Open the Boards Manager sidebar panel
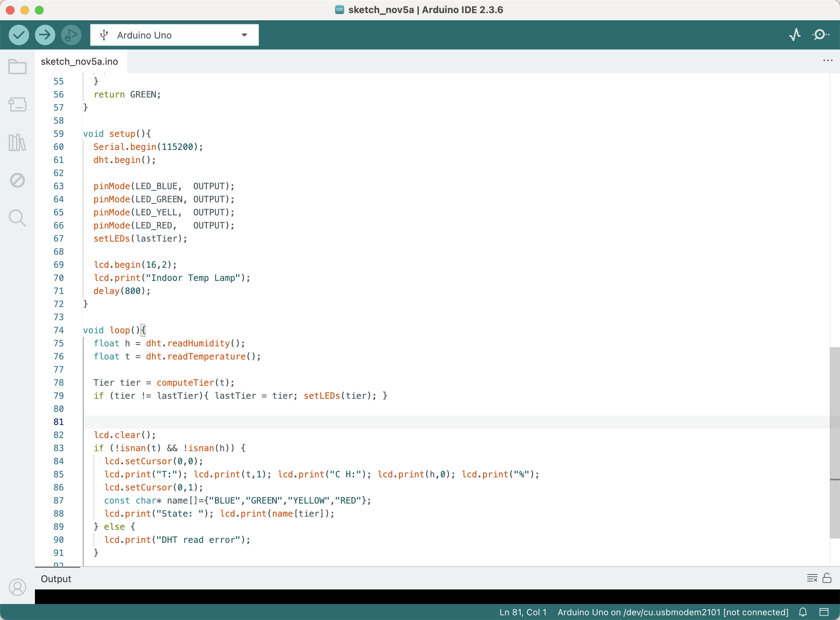 click(17, 104)
